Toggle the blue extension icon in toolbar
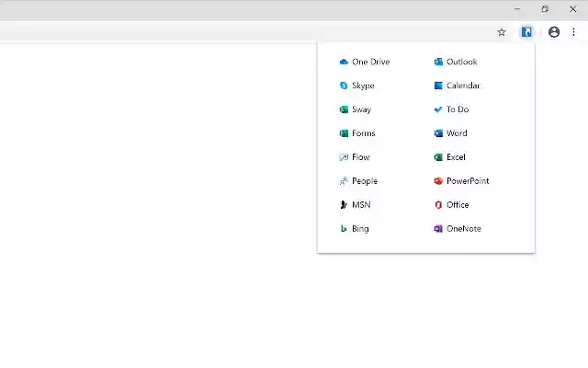The width and height of the screenshot is (588, 368). [x=526, y=32]
